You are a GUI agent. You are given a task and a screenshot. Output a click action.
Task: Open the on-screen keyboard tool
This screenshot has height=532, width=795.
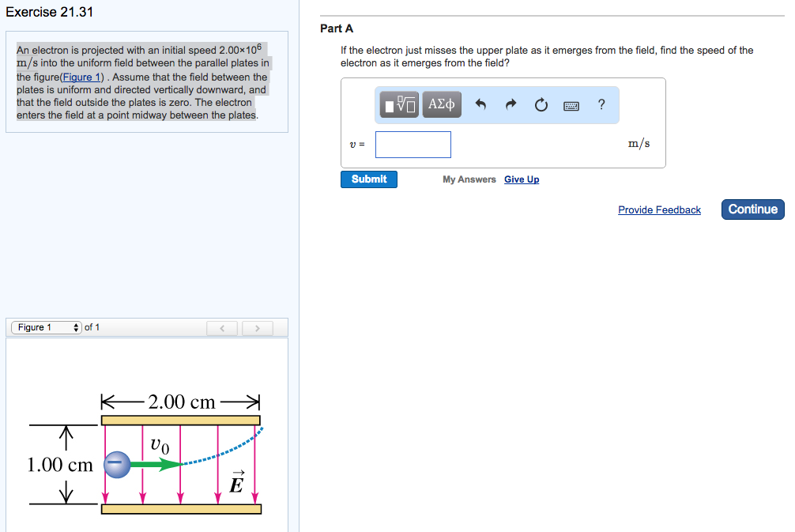tap(571, 104)
